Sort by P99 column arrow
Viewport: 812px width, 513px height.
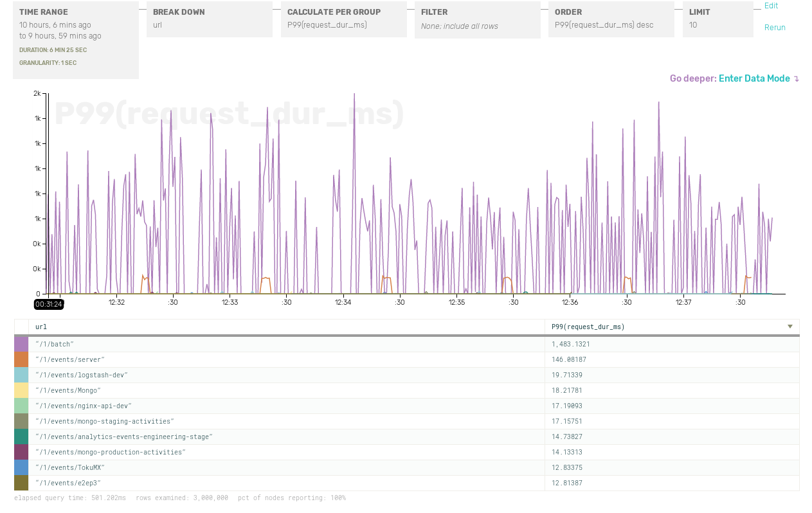pos(790,327)
